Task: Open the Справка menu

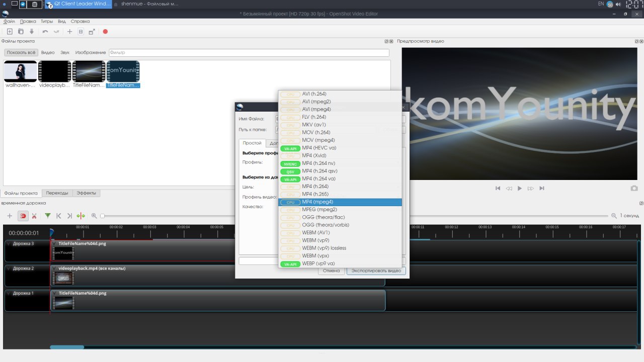Action: click(80, 22)
